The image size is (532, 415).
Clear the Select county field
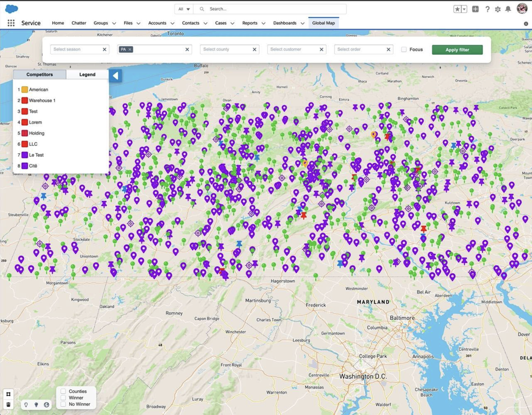(x=254, y=49)
